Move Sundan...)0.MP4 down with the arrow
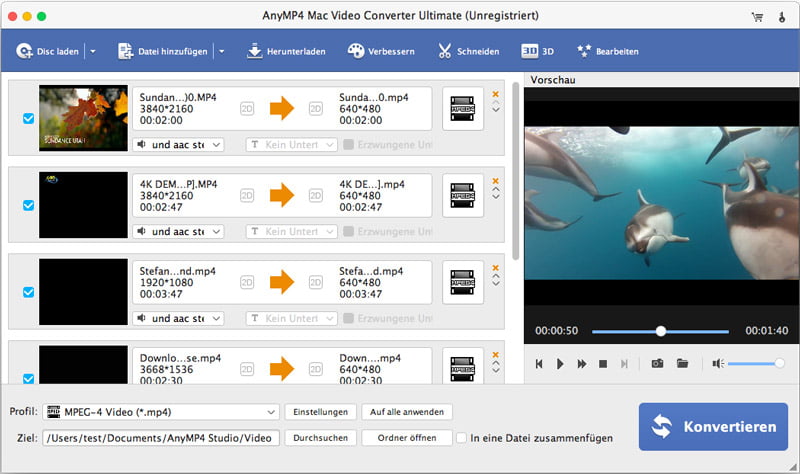Viewport: 800px width, 474px height. coord(495,110)
